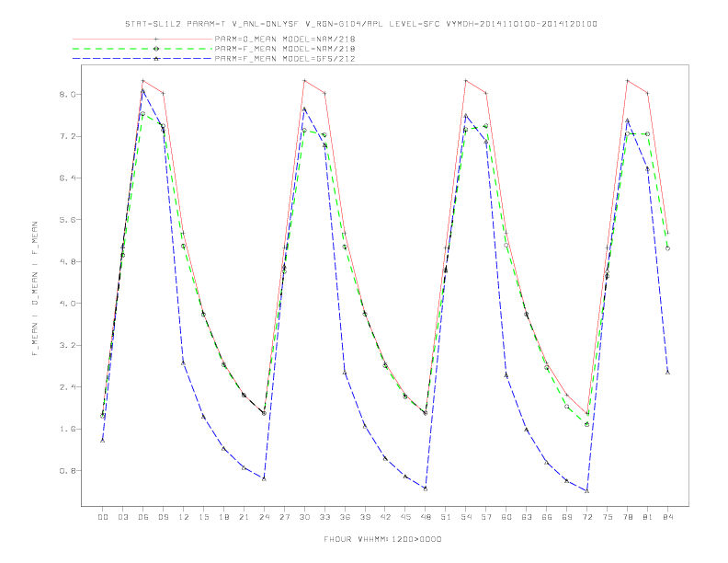Click green NAM circle data point at FHOUR 84
Image resolution: width=728 pixels, height=563 pixels.
667,248
